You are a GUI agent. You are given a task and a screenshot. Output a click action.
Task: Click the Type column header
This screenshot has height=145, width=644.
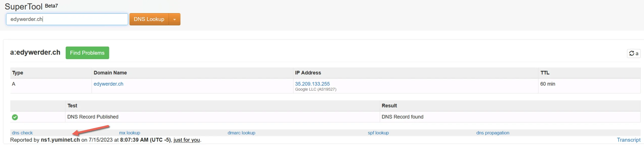18,73
